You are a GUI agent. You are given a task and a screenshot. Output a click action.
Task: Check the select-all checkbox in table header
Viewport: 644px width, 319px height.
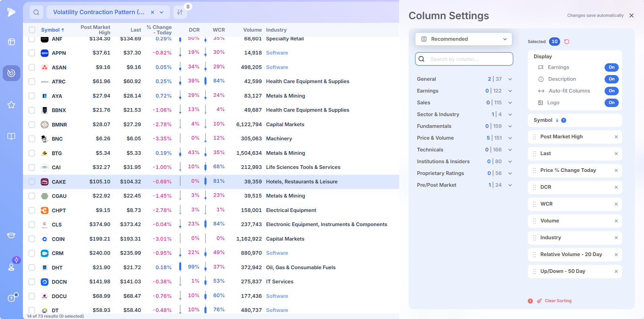pyautogui.click(x=32, y=30)
